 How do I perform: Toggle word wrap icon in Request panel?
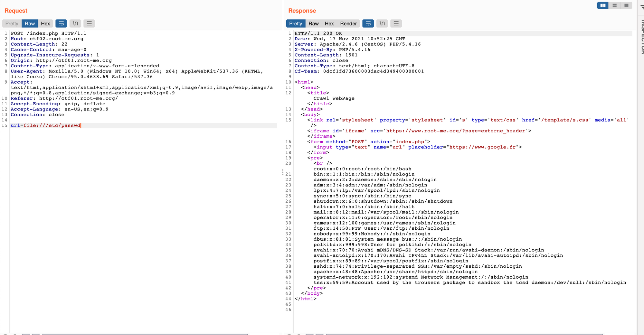pos(61,24)
